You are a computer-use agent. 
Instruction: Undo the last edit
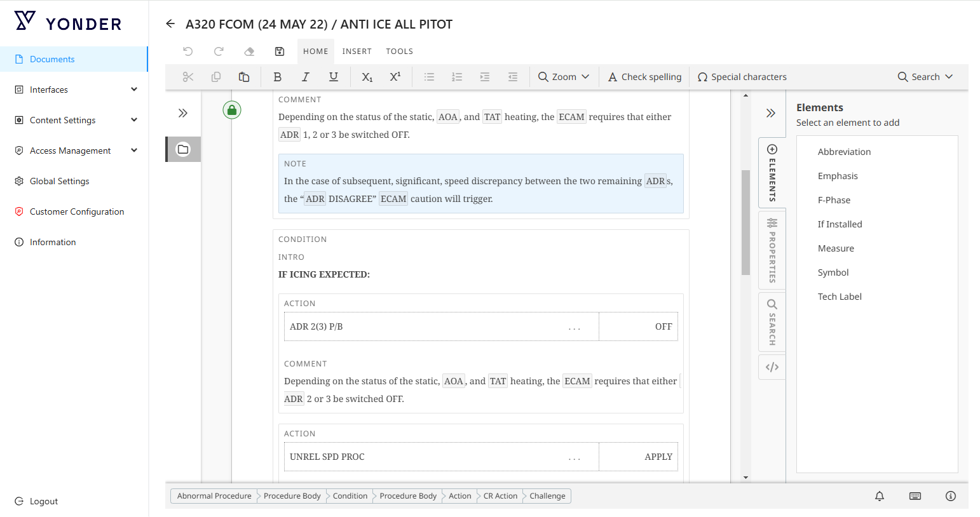click(x=188, y=51)
